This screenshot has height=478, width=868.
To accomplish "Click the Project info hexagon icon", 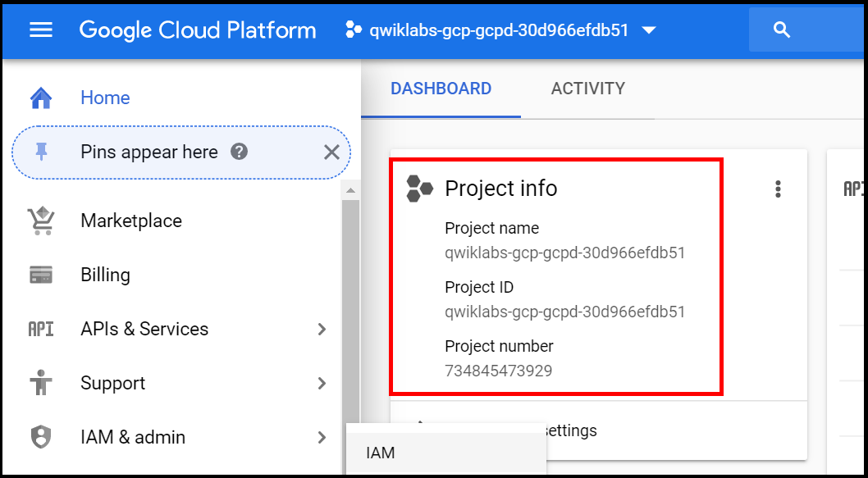I will [419, 189].
